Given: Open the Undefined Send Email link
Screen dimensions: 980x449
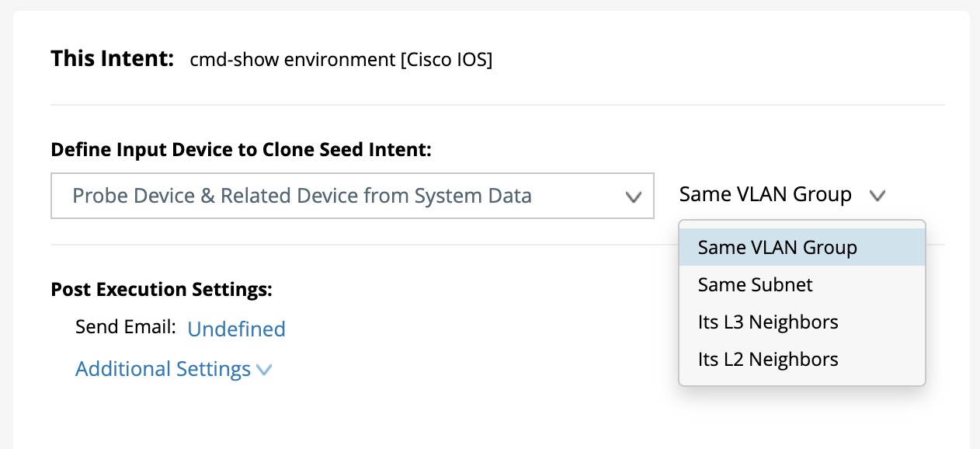Looking at the screenshot, I should 236,329.
